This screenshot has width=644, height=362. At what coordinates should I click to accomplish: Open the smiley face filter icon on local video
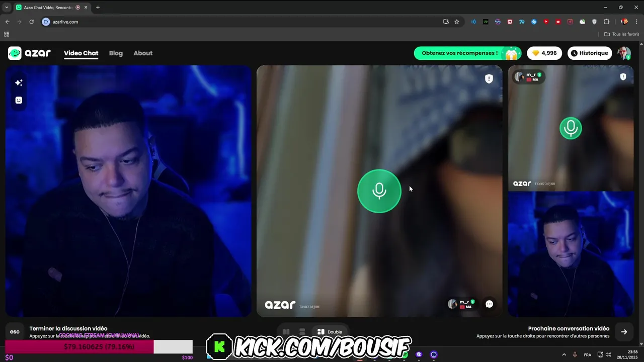pyautogui.click(x=19, y=100)
